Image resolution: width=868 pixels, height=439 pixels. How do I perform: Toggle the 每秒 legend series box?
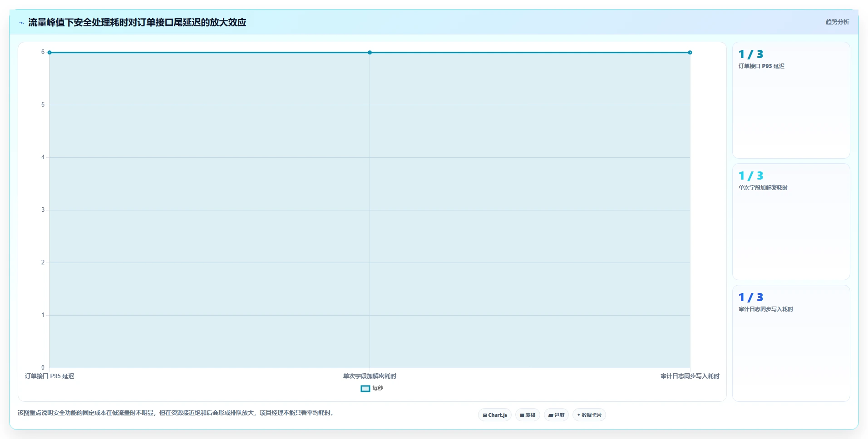[x=365, y=389]
